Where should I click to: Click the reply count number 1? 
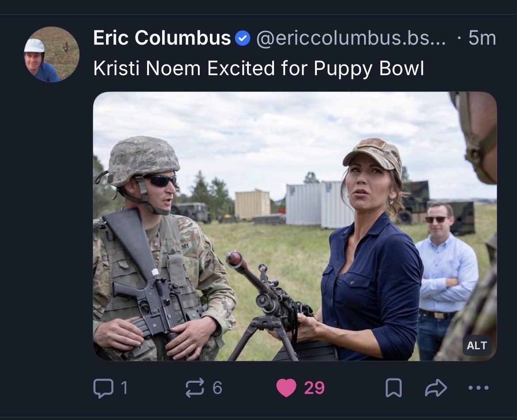124,388
